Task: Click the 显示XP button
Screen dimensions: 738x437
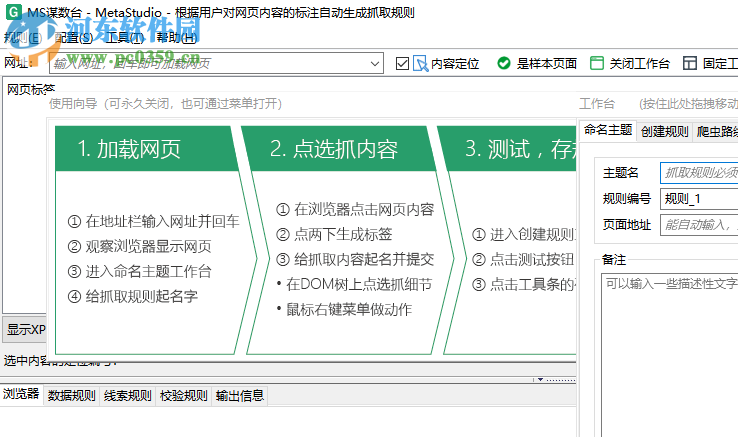Action: click(25, 330)
